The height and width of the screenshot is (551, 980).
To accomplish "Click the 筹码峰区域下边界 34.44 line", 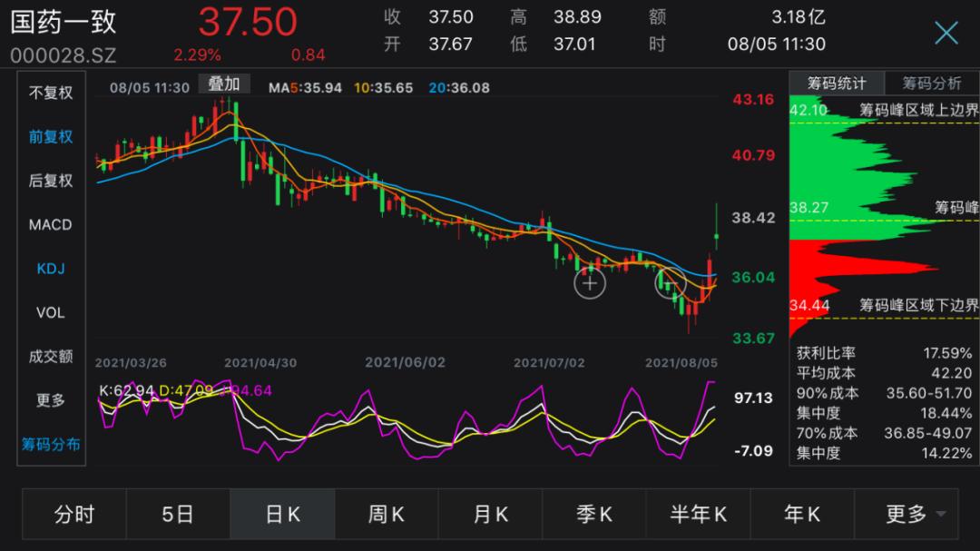I will click(x=885, y=318).
